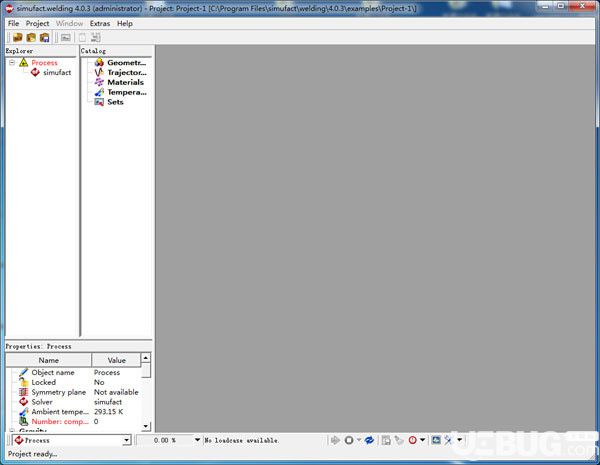Open the File menu
Viewport: 600px width, 465px height.
click(13, 23)
